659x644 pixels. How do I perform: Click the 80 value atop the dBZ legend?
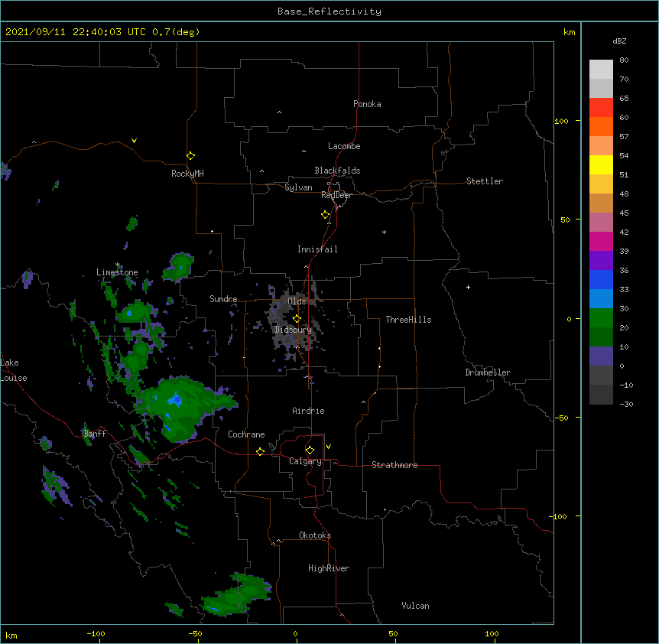tap(624, 60)
